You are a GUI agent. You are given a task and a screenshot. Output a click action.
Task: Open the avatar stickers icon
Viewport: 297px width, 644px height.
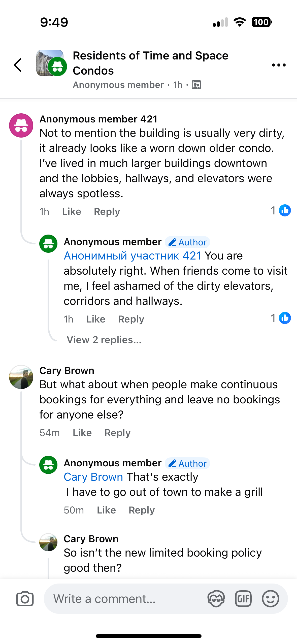(x=216, y=599)
